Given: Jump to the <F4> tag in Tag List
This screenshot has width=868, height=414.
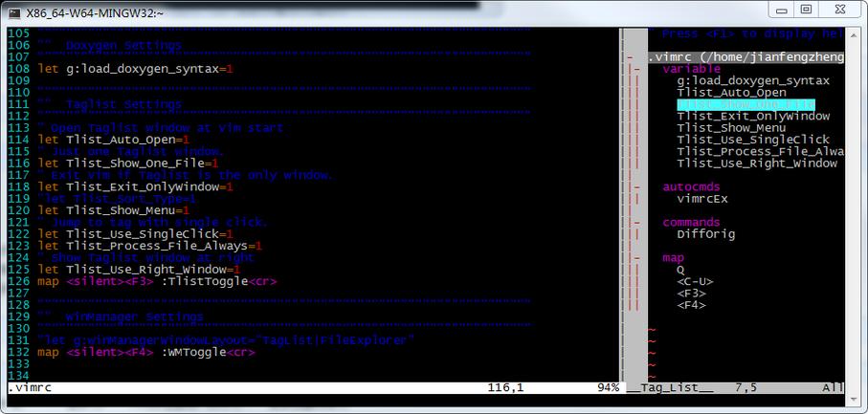Looking at the screenshot, I should 691,305.
